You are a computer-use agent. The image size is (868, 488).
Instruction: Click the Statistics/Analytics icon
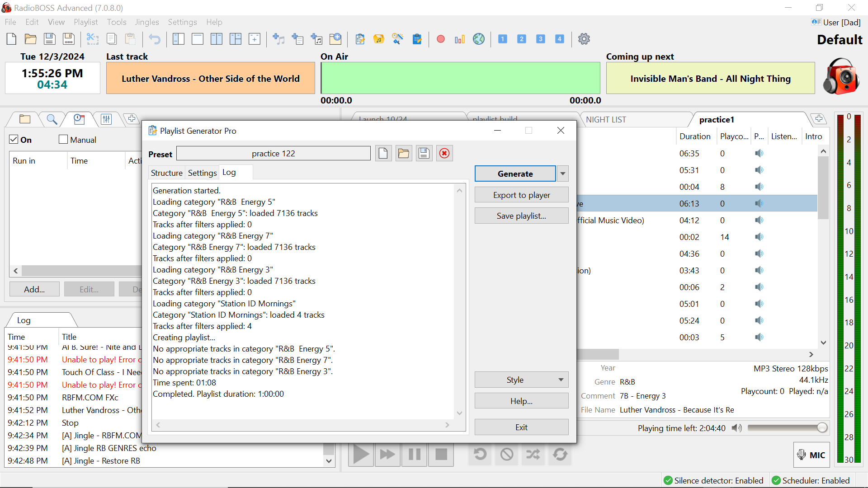coord(460,39)
